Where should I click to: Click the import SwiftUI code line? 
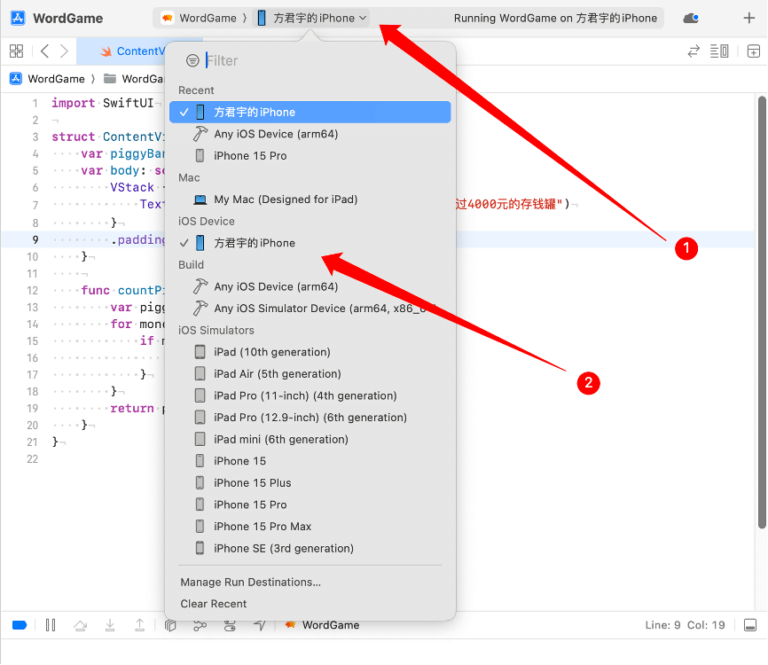[x=102, y=103]
